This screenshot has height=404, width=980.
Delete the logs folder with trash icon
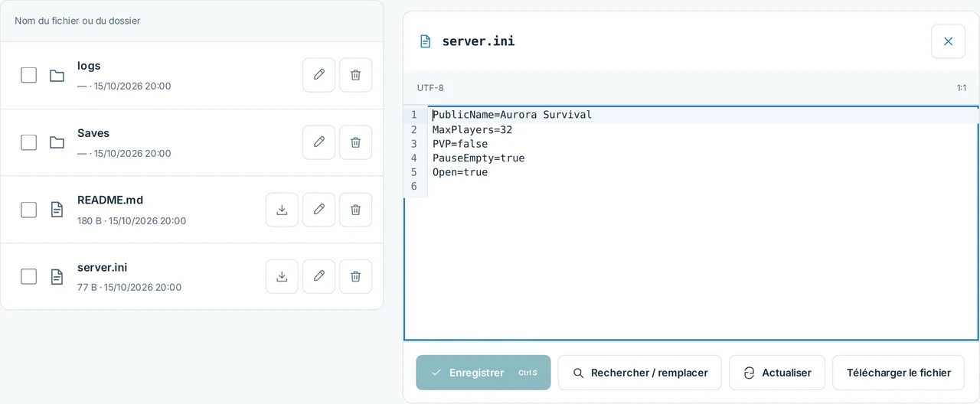[355, 75]
